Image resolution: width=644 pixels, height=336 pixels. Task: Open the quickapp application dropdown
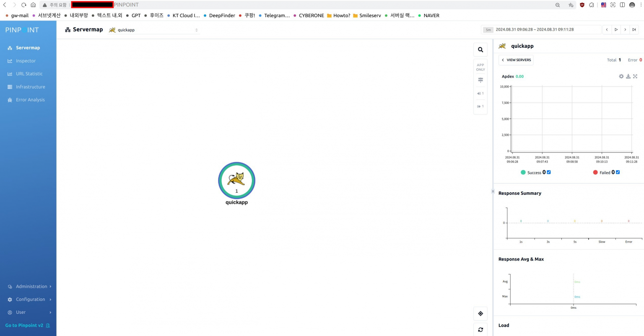[154, 30]
